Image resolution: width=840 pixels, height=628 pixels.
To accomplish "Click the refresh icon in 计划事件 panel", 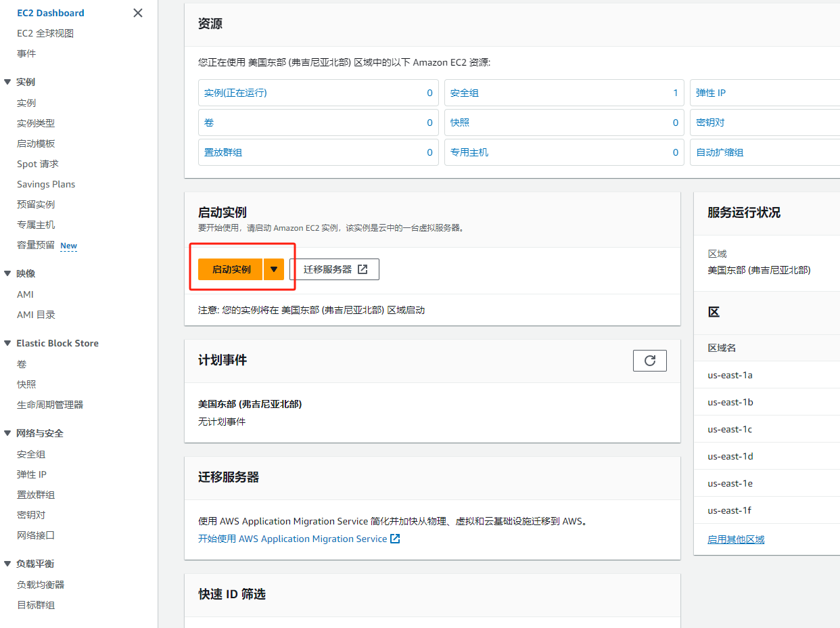I will [x=650, y=361].
